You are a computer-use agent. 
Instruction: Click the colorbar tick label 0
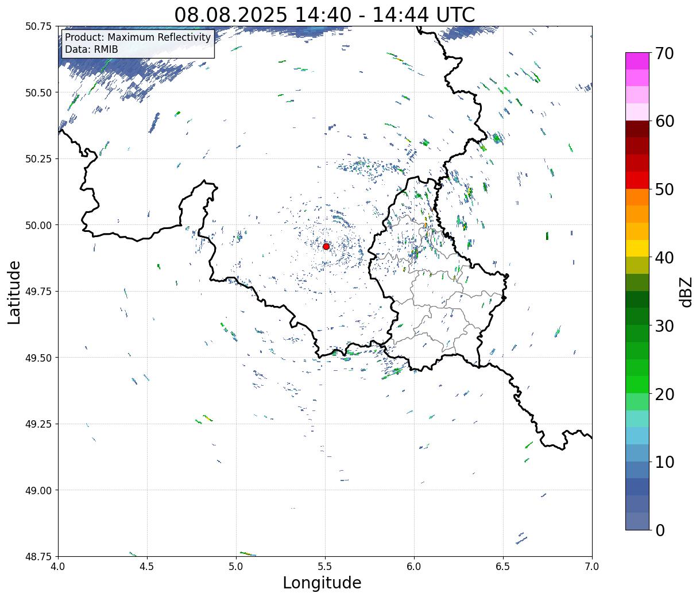(x=660, y=530)
